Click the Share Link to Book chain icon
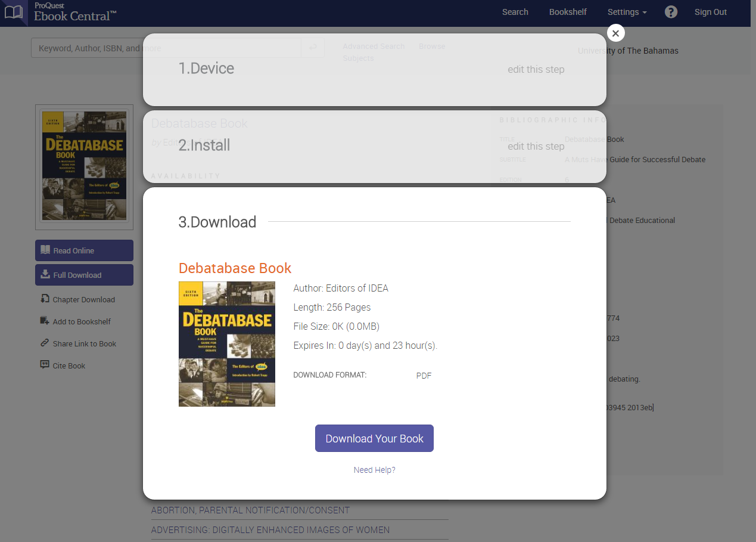756x542 pixels. [x=43, y=343]
